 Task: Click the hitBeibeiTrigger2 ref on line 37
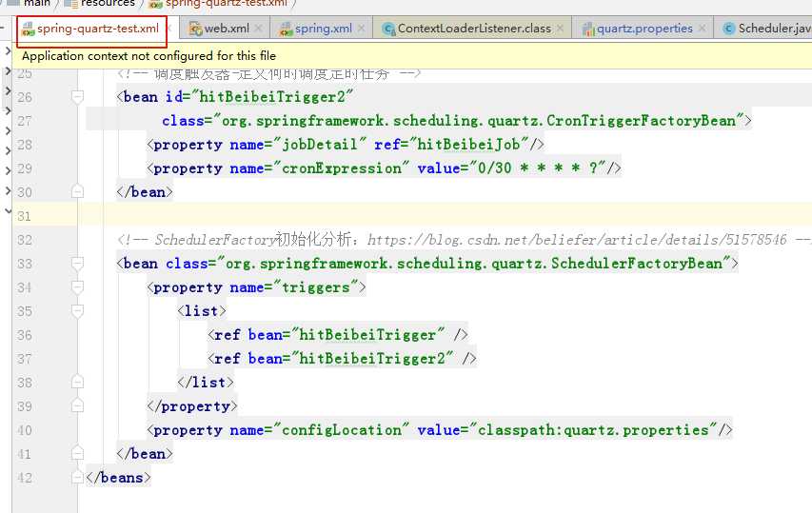[x=372, y=359]
